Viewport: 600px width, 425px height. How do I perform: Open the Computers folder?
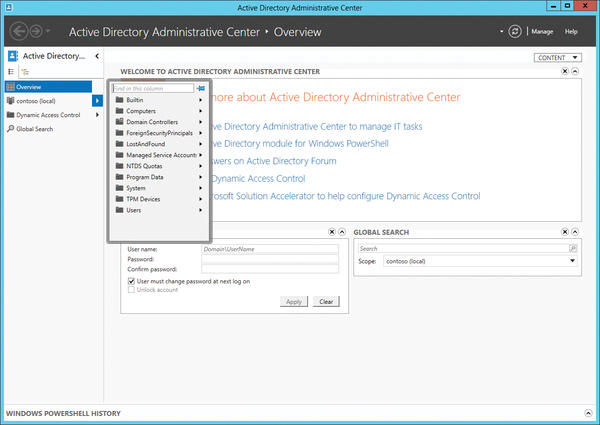(141, 111)
